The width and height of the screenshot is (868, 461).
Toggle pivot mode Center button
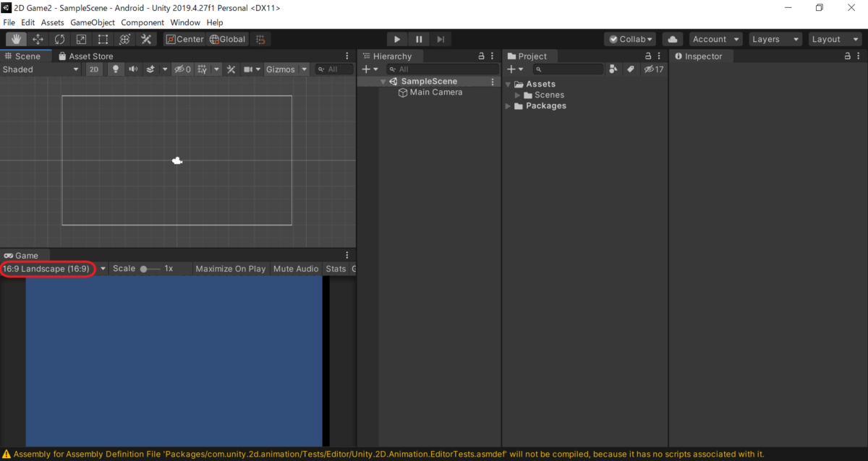184,39
